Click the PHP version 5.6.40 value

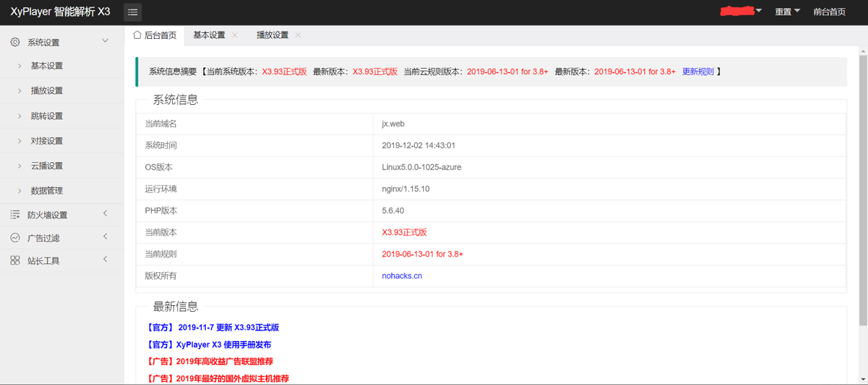tap(393, 210)
